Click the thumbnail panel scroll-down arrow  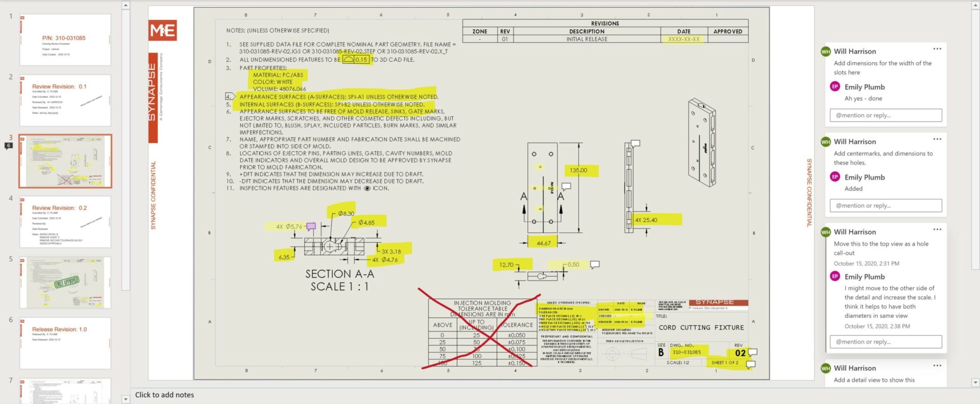[x=126, y=399]
